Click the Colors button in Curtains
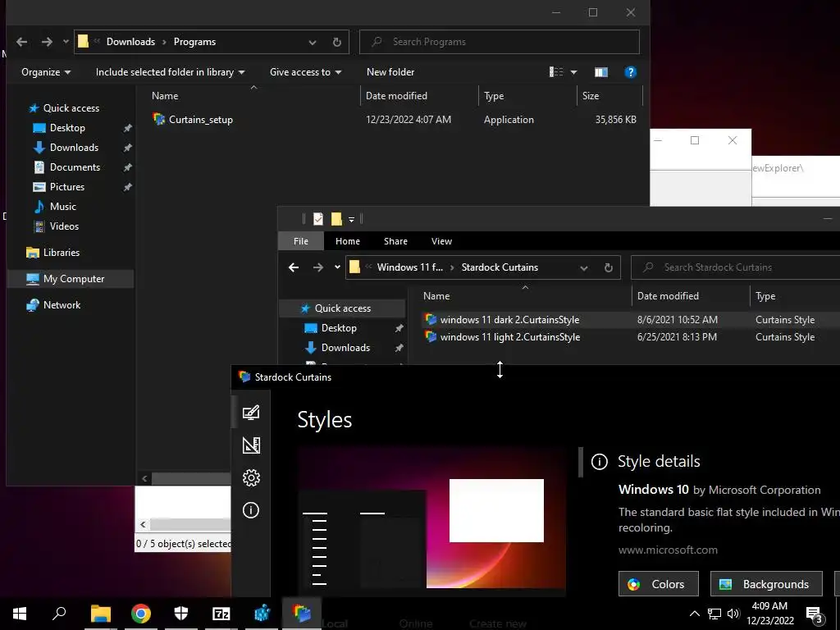Screen dimensions: 840x630 click(x=659, y=584)
